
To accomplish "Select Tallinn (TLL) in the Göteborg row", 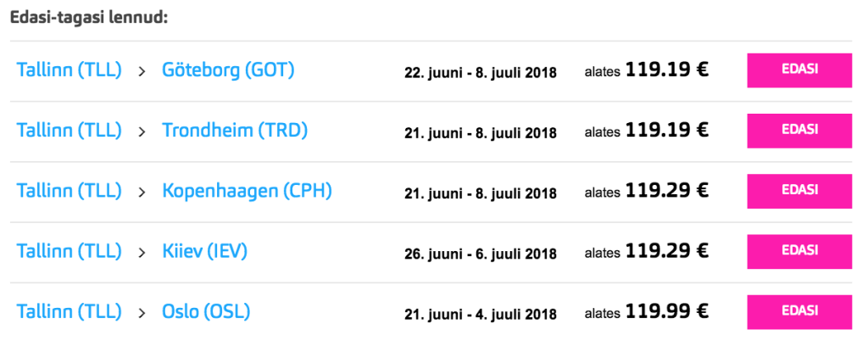I will pyautogui.click(x=70, y=70).
